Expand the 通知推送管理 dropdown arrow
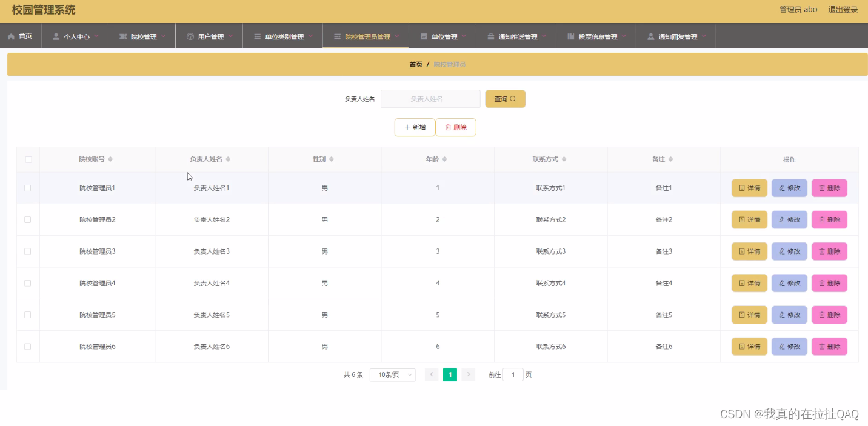 coord(544,36)
